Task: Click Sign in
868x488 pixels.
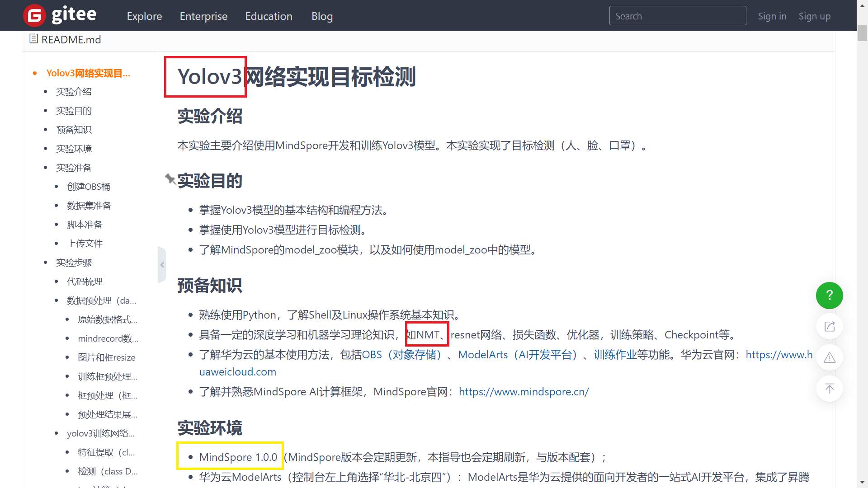Action: click(772, 16)
